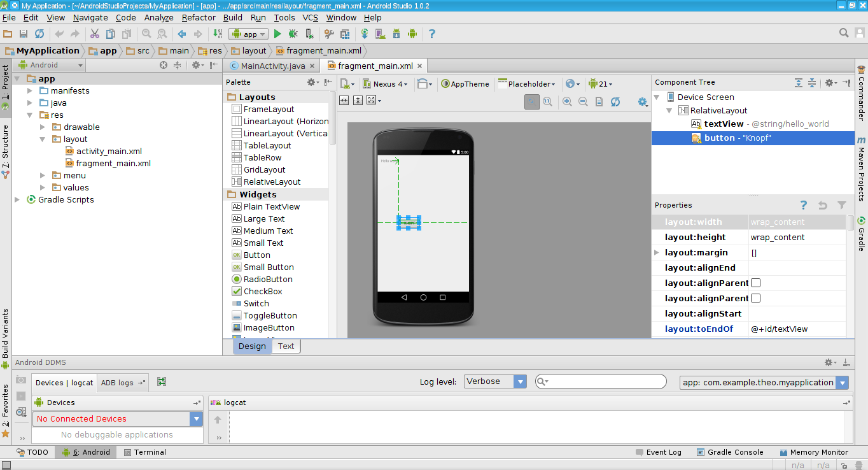Toggle second layout:alignParent checkbox

[756, 298]
